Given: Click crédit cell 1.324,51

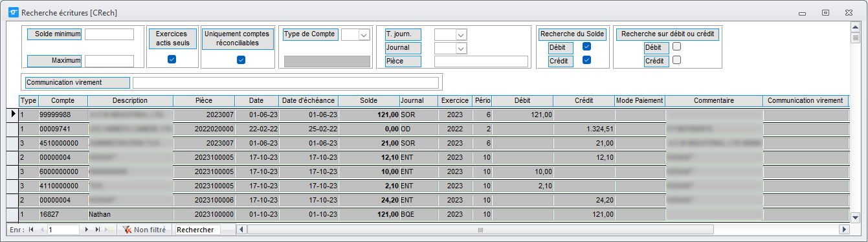Looking at the screenshot, I should 584,129.
